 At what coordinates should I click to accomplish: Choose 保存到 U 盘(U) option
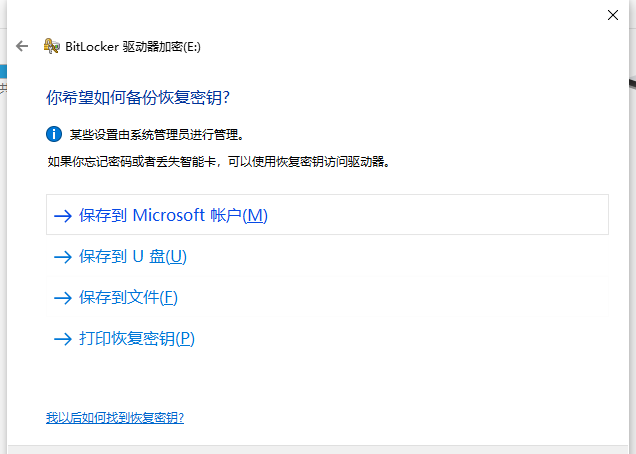tap(327, 256)
